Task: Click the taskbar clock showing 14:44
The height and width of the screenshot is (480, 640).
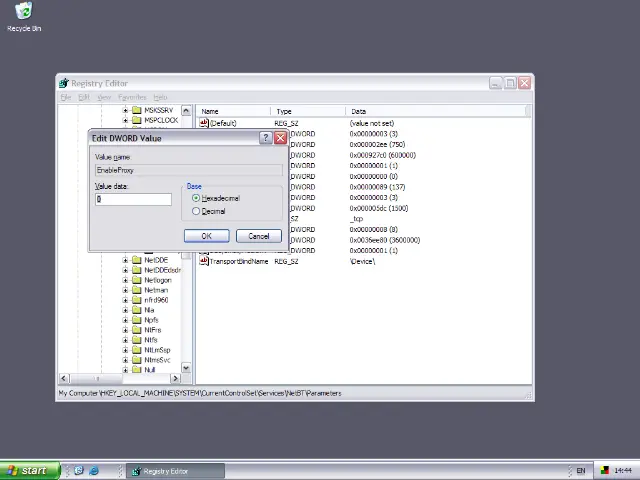Action: point(623,471)
